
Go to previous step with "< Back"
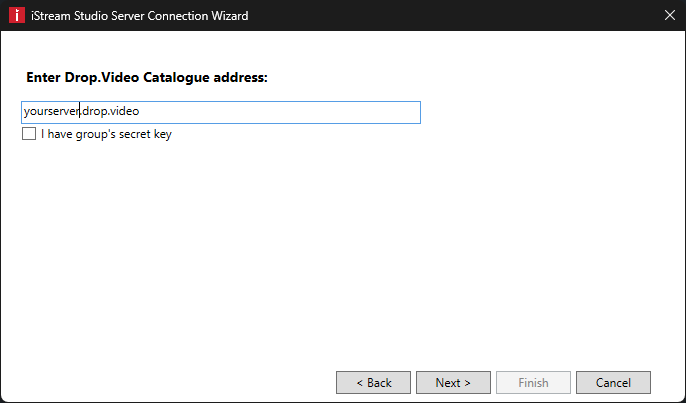(373, 383)
